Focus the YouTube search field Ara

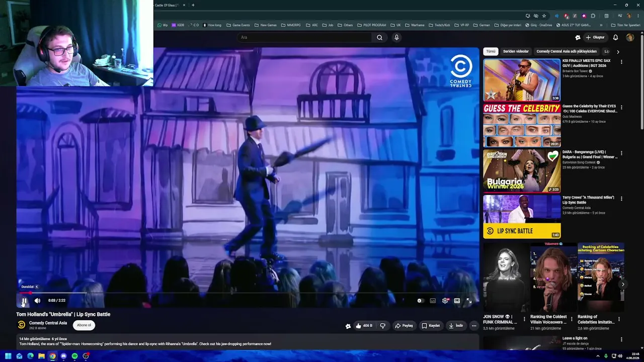coord(305,37)
